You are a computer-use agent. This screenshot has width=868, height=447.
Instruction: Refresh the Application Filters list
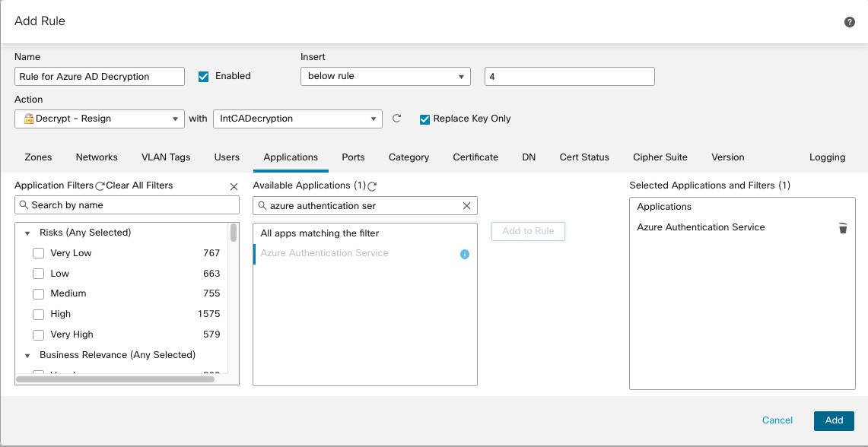pos(100,185)
